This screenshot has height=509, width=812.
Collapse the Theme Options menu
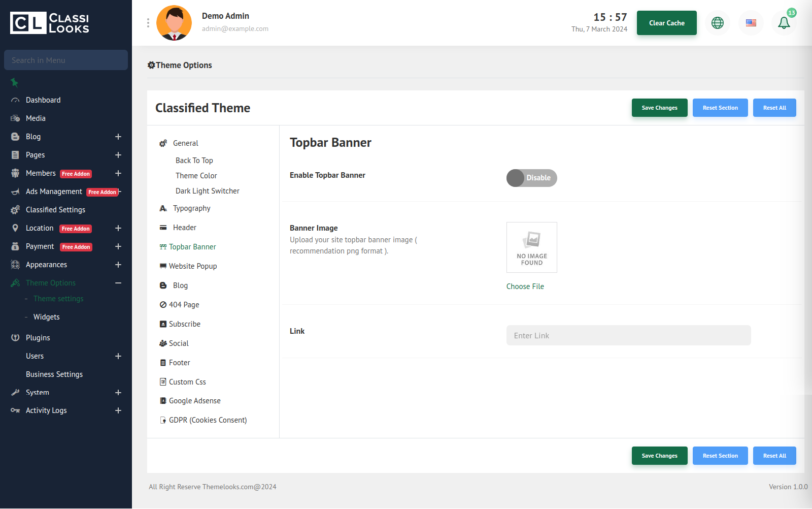point(118,283)
